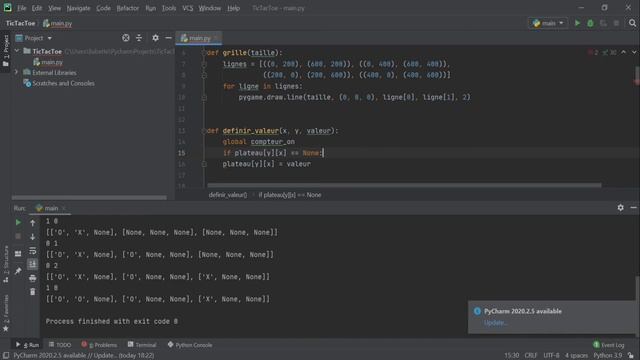Open the Refactor menu
640x360 pixels.
(127, 8)
